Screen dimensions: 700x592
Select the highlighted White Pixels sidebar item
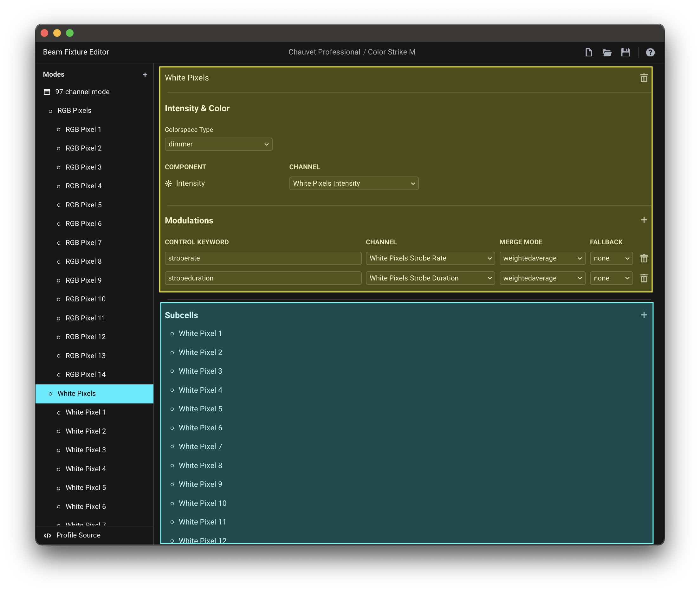point(95,394)
